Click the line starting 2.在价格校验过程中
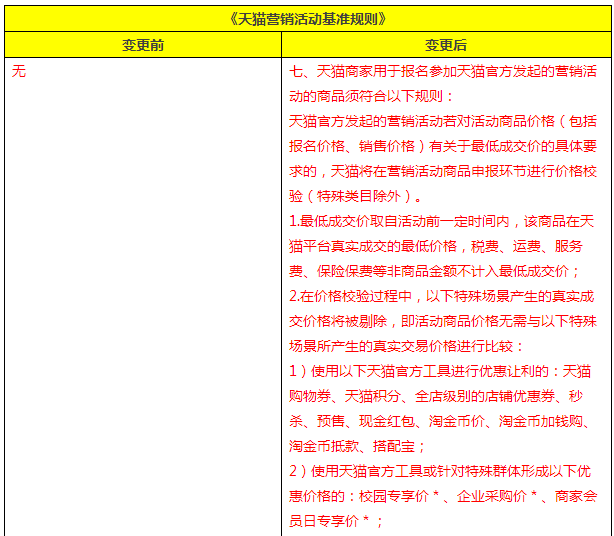 442,296
